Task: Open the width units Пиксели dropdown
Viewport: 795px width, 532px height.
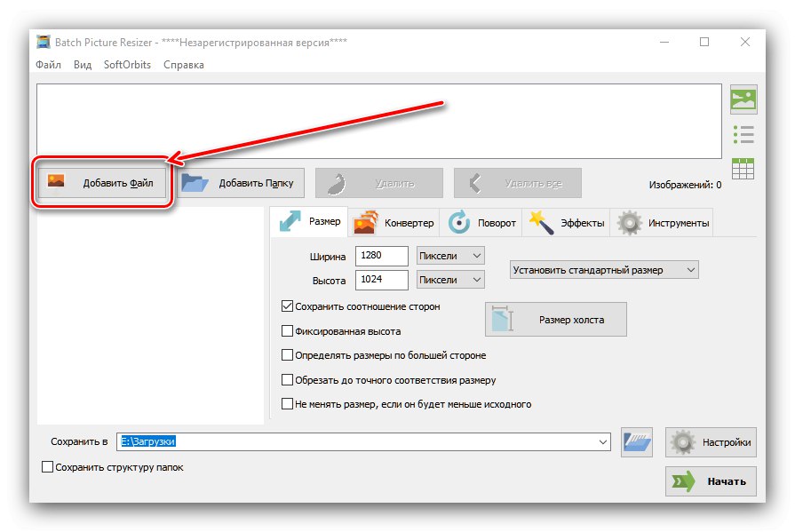Action: click(450, 256)
